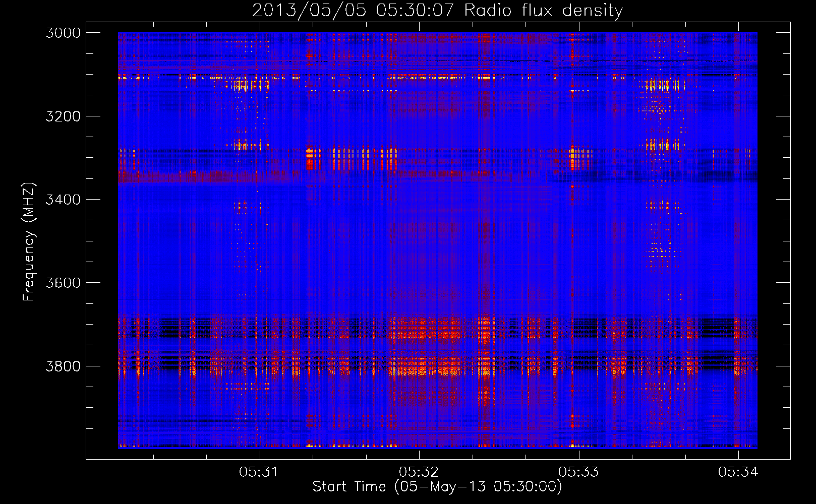
Task: Click the plot title "2013/05/05 05:30:07 Radio flux density"
Action: [x=437, y=10]
